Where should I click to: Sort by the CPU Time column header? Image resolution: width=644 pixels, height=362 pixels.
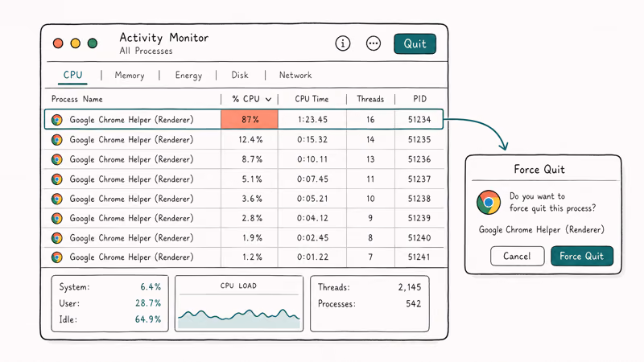(312, 99)
